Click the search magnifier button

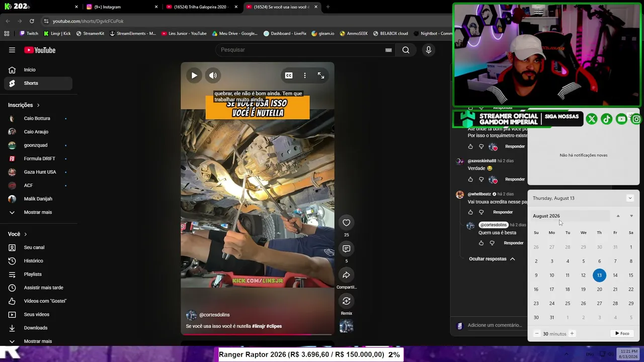tap(406, 50)
